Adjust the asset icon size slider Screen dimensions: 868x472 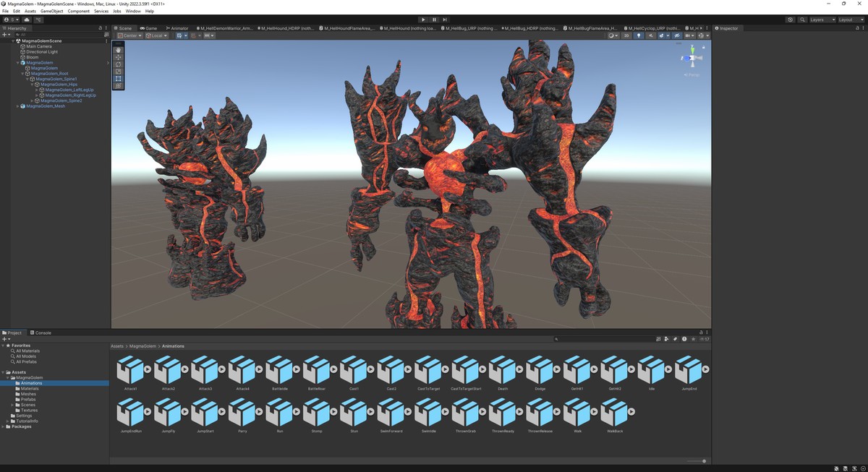click(x=703, y=461)
